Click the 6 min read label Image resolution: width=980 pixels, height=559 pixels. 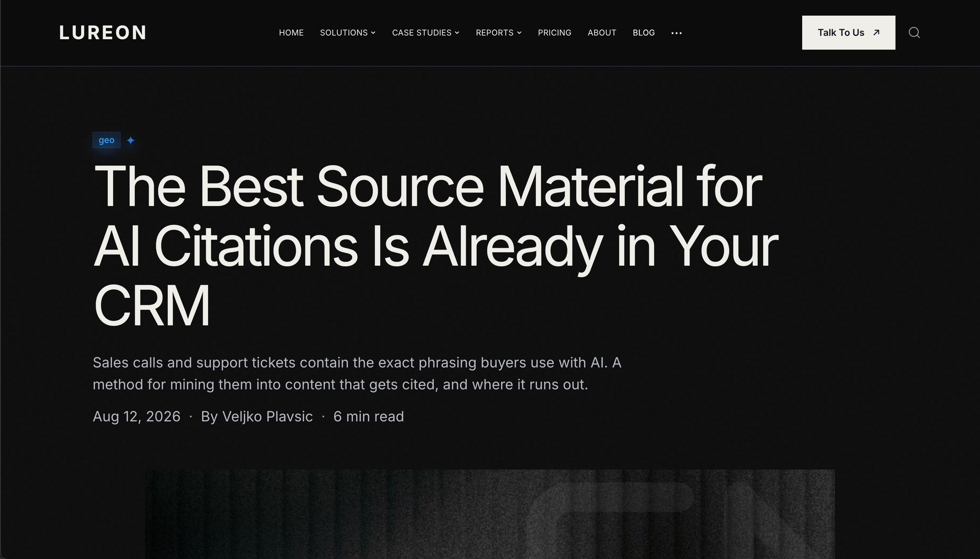pyautogui.click(x=368, y=416)
